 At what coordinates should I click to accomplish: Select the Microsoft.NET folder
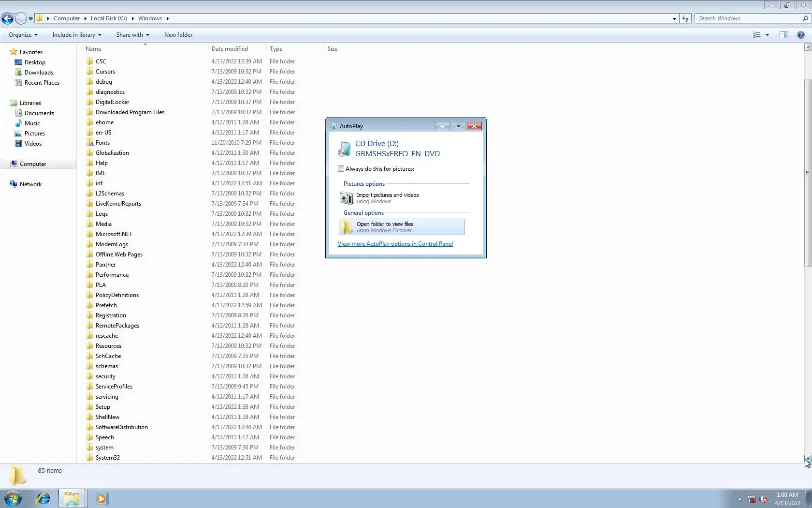[x=114, y=234]
